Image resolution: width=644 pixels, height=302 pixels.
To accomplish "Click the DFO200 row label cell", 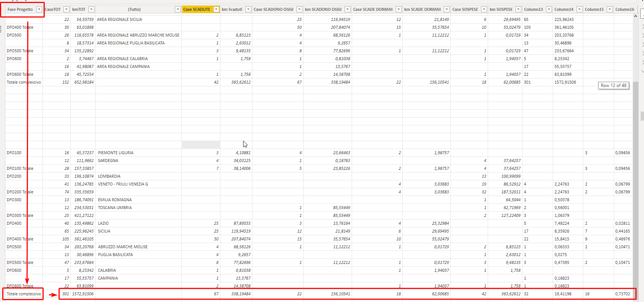I will click(x=24, y=176).
